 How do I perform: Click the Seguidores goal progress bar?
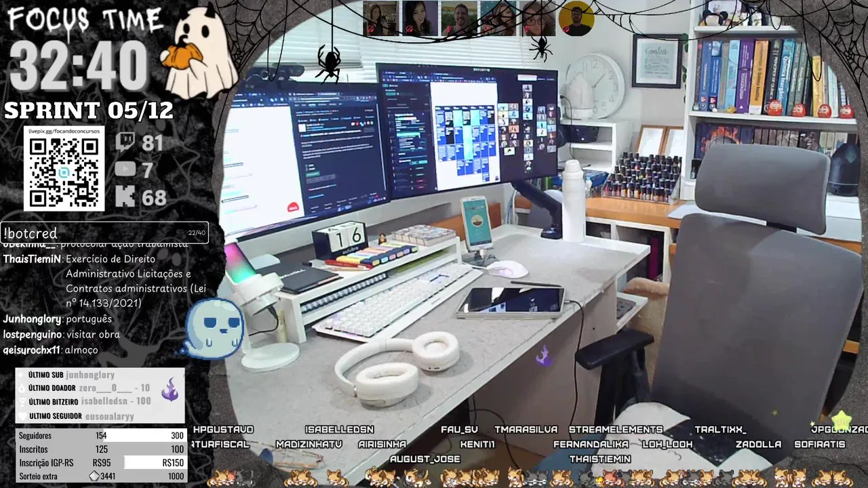tap(101, 436)
